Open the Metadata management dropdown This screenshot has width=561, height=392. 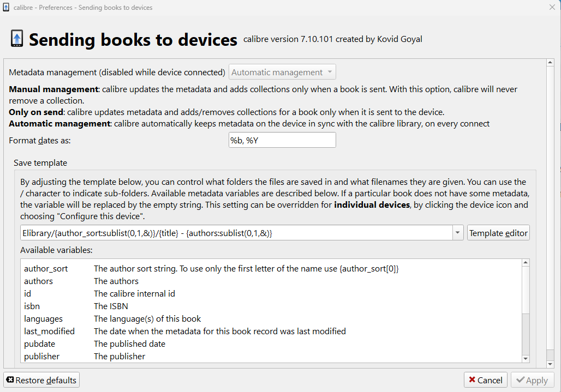(x=283, y=73)
